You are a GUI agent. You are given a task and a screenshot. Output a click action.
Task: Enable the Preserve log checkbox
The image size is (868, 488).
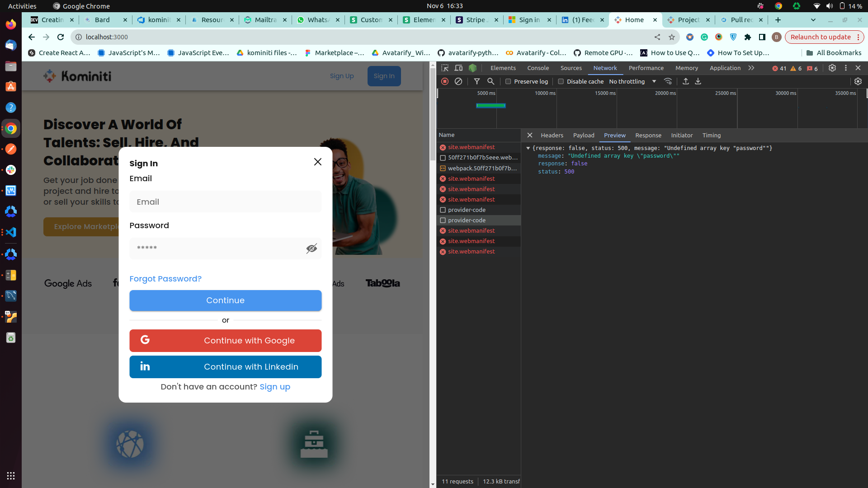click(x=508, y=82)
